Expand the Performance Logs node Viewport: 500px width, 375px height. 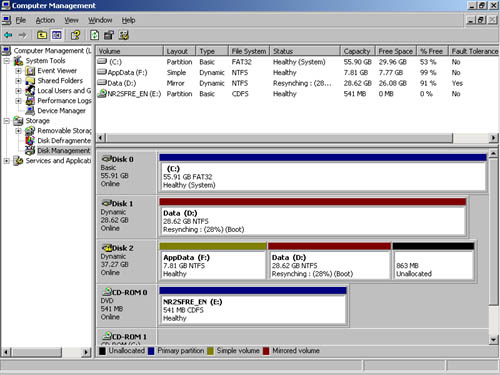[19, 101]
